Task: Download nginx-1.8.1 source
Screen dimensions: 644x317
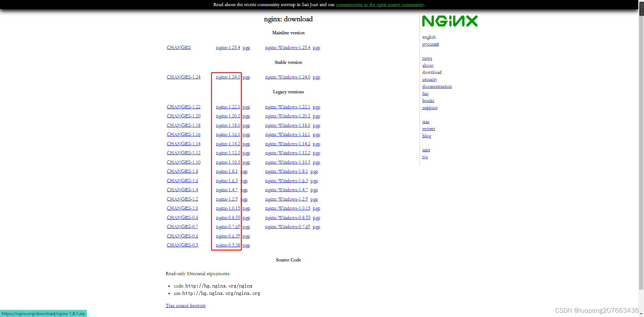Action: [x=227, y=171]
